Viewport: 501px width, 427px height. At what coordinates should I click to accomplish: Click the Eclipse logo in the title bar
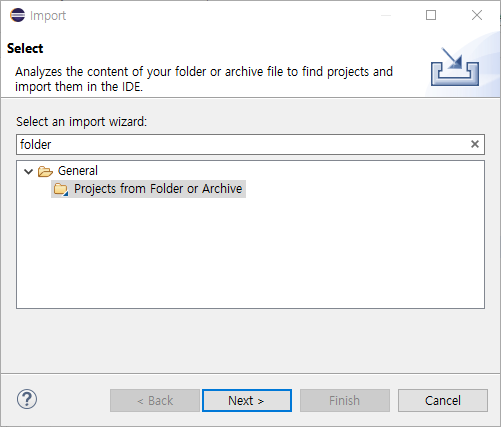pos(17,15)
